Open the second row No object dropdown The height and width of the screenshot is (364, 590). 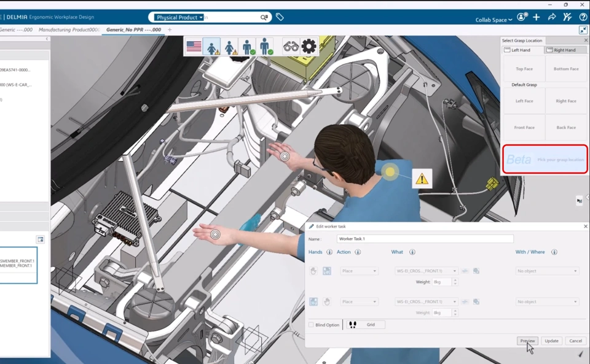[547, 301]
